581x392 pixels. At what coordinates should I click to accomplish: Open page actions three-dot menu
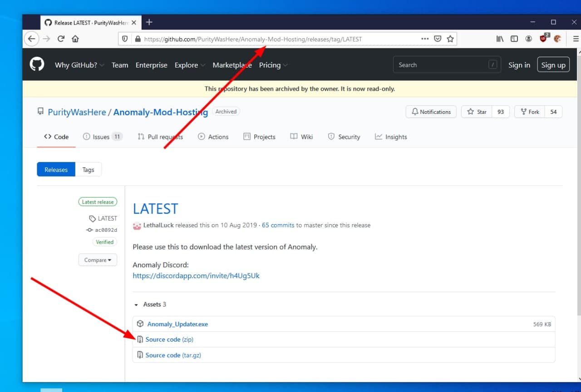425,39
